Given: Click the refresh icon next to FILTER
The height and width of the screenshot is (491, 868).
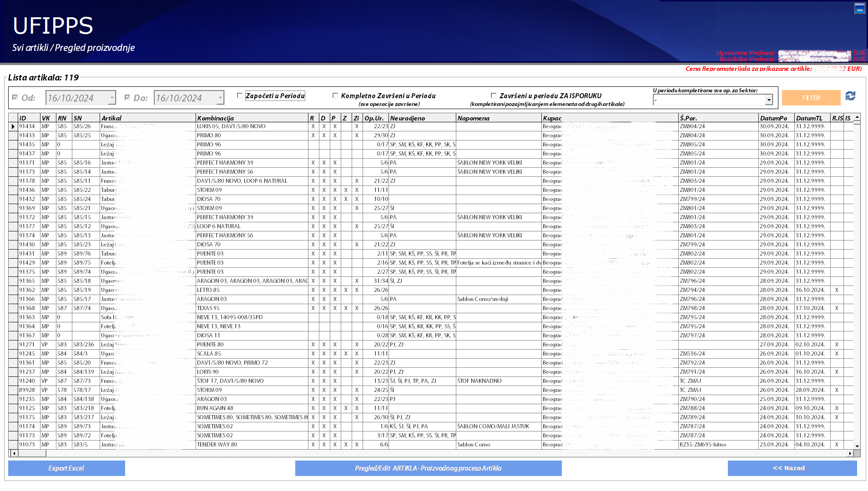Looking at the screenshot, I should (x=850, y=96).
